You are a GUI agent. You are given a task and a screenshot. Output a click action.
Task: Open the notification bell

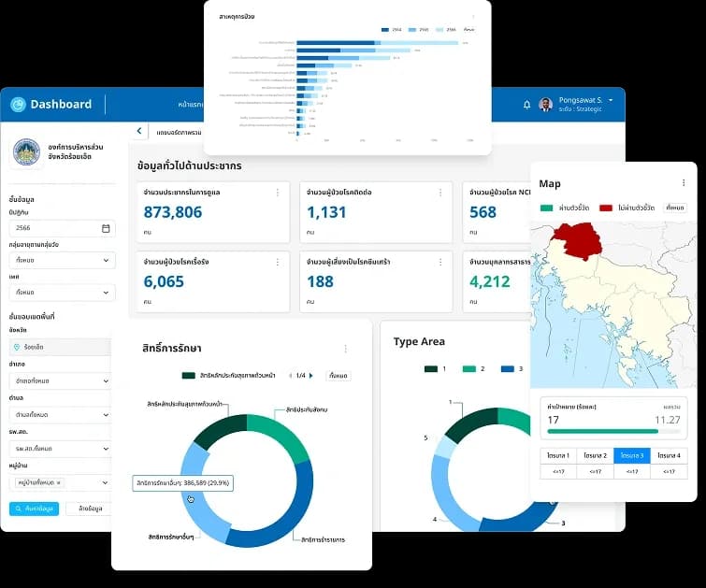pyautogui.click(x=526, y=105)
